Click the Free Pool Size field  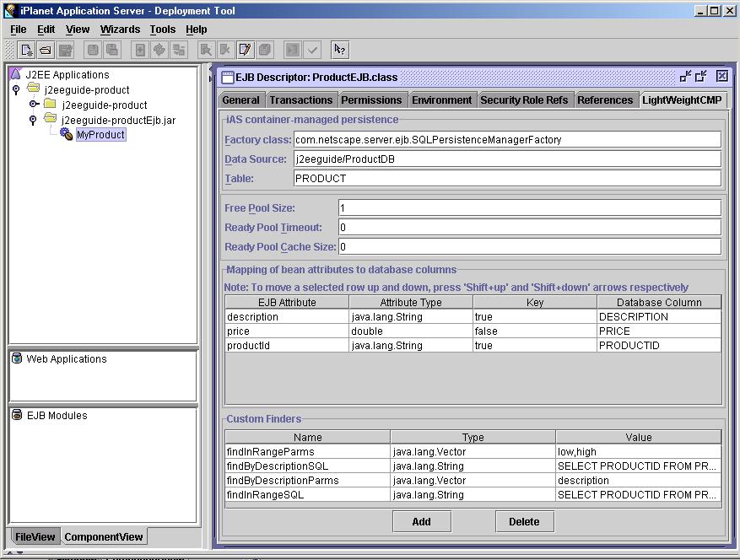[x=530, y=207]
